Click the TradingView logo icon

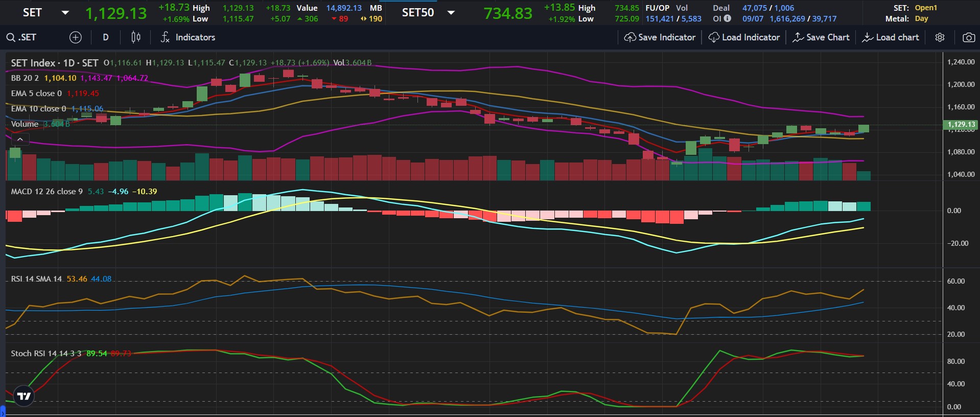(24, 396)
